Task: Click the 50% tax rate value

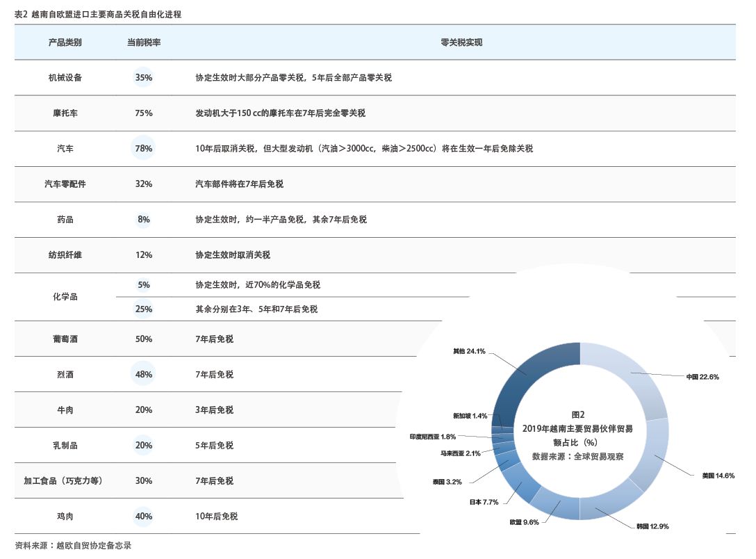Action: click(x=144, y=339)
